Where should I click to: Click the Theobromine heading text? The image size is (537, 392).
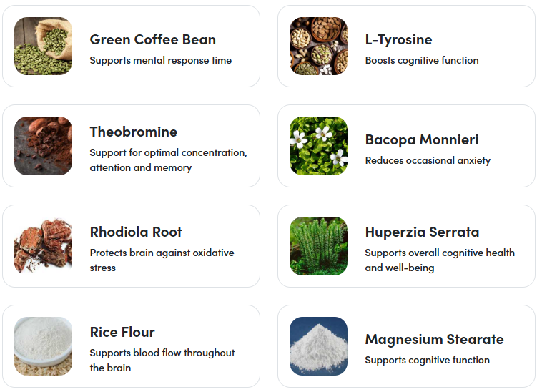click(134, 132)
